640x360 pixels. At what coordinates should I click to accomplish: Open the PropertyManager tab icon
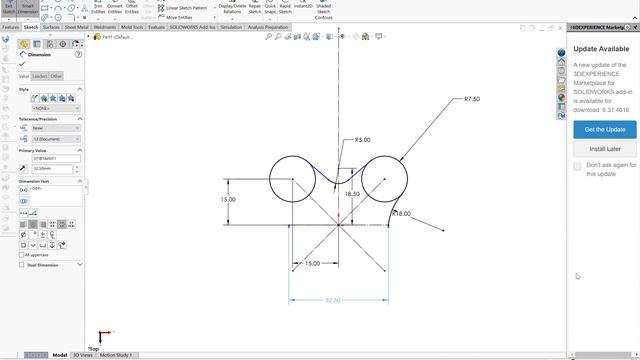pos(37,44)
